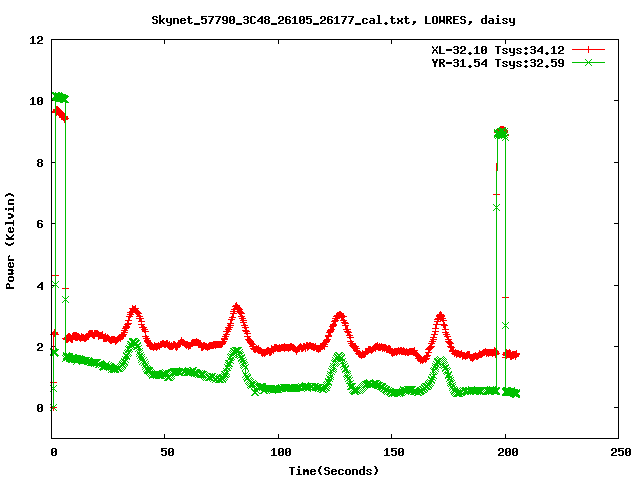Click x-axis tick label 200

coord(507,452)
